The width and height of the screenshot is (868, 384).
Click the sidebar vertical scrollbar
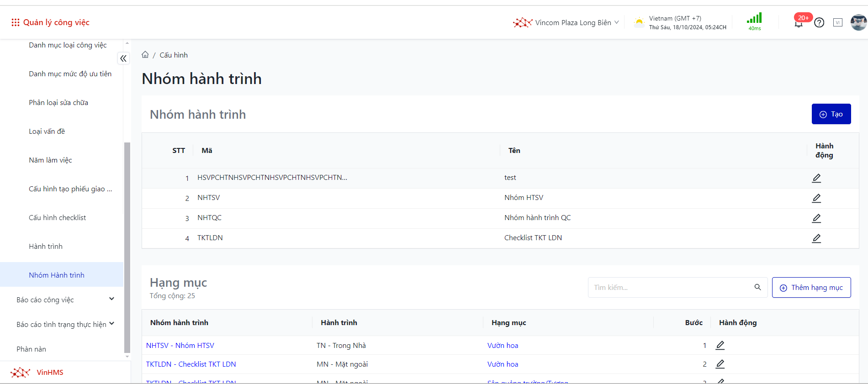pos(127,247)
